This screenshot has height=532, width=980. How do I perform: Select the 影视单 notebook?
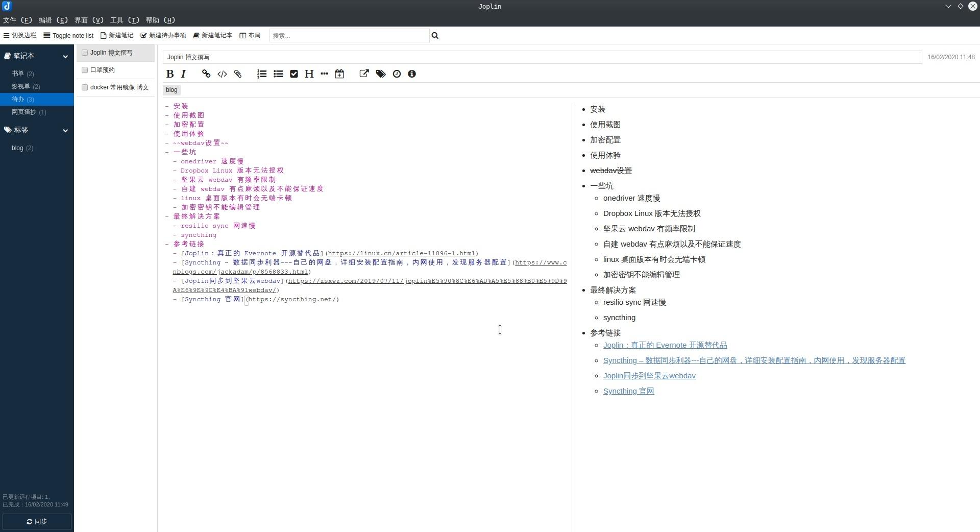[37, 86]
